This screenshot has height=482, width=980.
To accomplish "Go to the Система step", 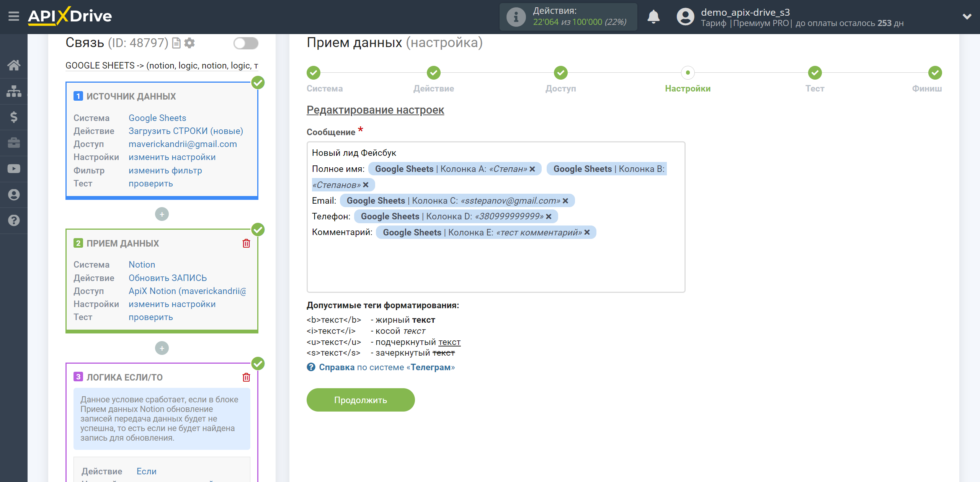I will pyautogui.click(x=314, y=72).
